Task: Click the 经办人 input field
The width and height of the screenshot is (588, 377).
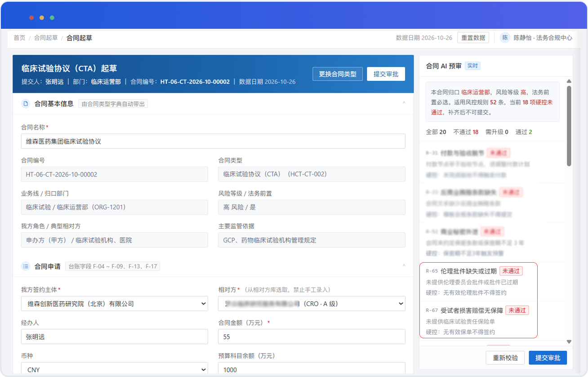Action: [115, 337]
